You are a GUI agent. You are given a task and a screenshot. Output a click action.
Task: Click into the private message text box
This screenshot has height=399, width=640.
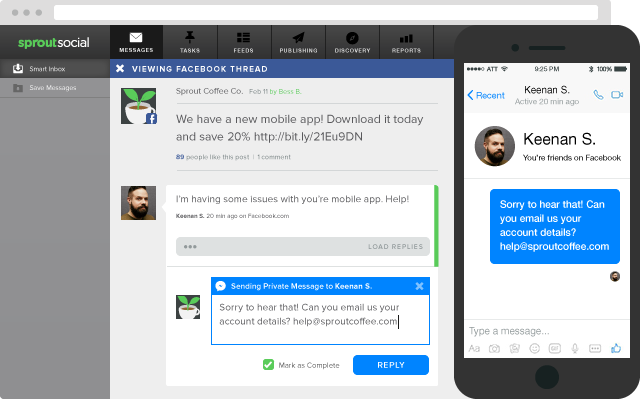coord(320,319)
